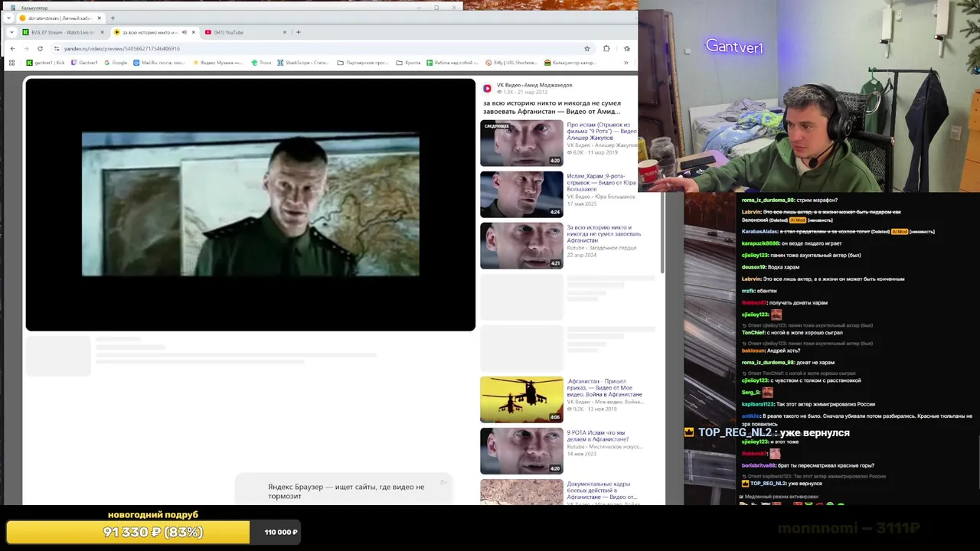Close the donate+stream tab in back window
980x551 pixels.
click(x=100, y=18)
